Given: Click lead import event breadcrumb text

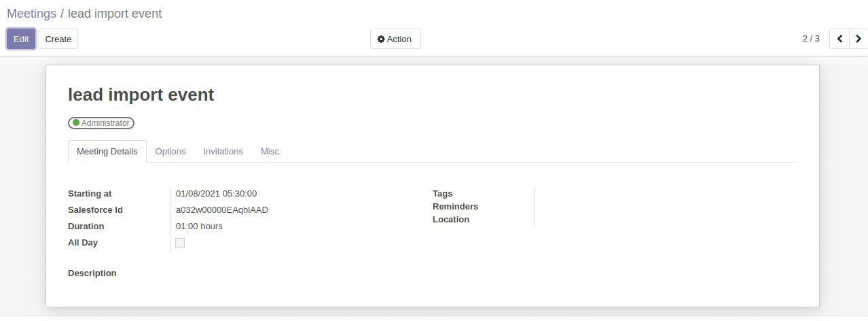Looking at the screenshot, I should click(x=115, y=14).
